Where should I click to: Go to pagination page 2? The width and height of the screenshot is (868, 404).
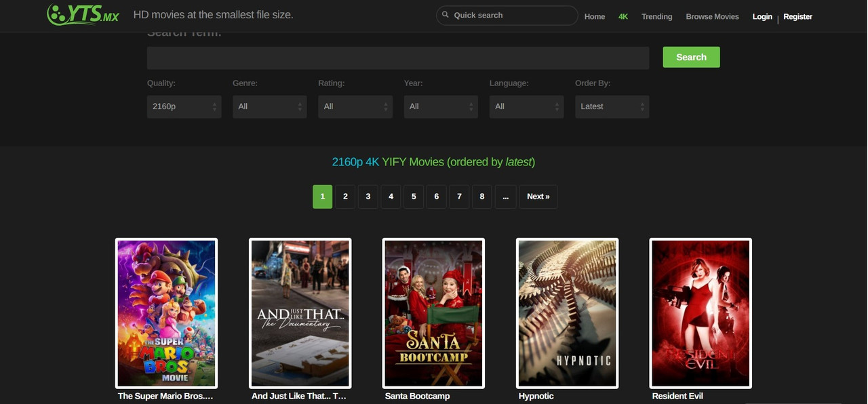[345, 197]
